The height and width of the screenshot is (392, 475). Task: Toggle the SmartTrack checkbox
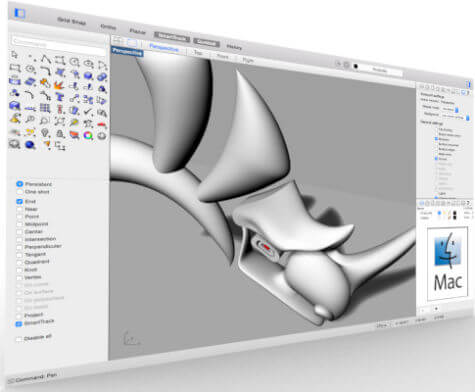coord(19,323)
